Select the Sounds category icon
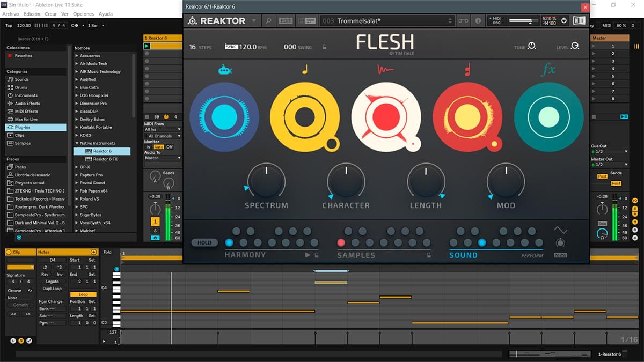This screenshot has height=362, width=644. [10, 79]
